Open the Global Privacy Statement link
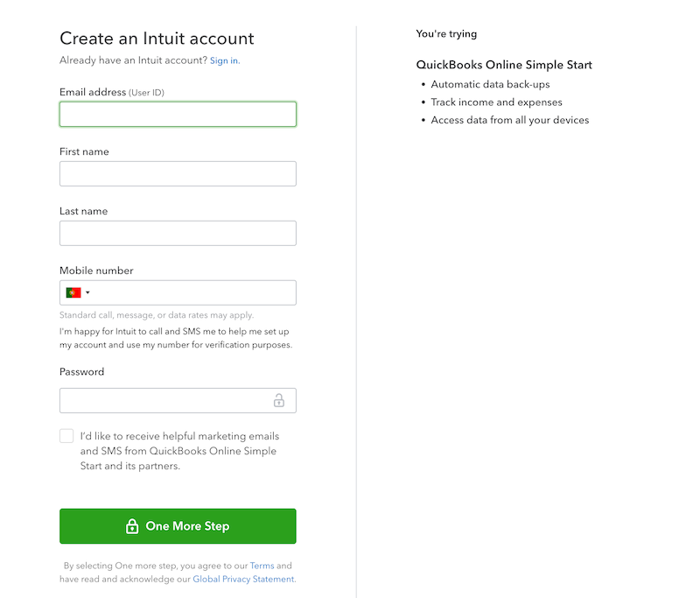Image resolution: width=700 pixels, height=598 pixels. click(x=243, y=579)
